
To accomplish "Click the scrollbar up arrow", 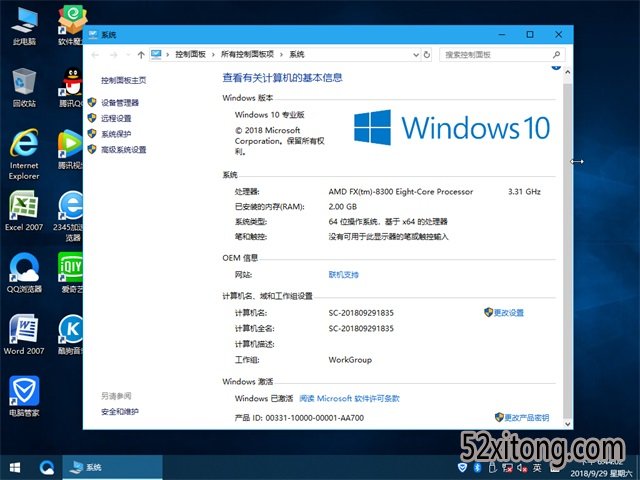I will click(567, 72).
